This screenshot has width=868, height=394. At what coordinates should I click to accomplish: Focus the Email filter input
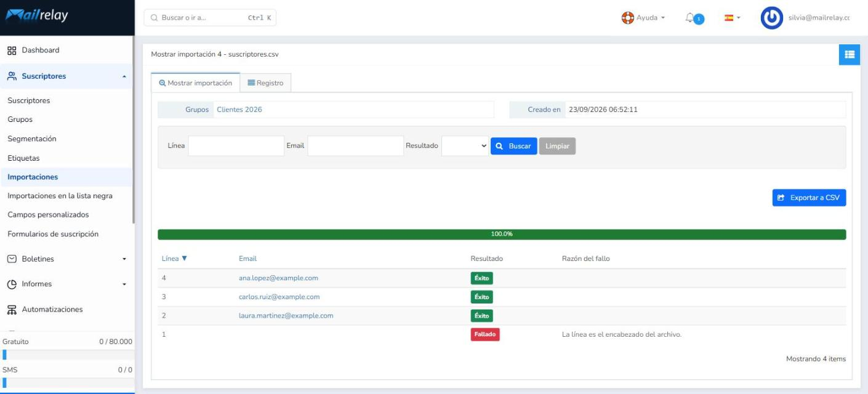click(x=355, y=146)
